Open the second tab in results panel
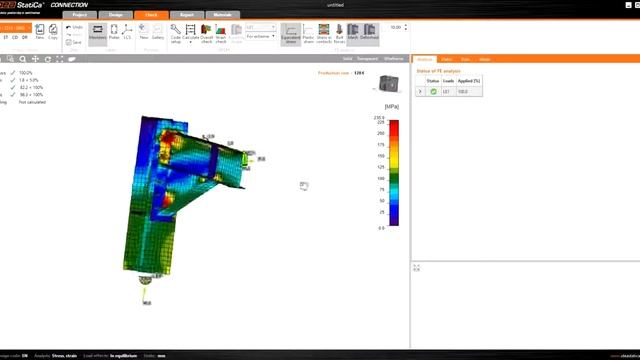This screenshot has height=360, width=640. (447, 59)
